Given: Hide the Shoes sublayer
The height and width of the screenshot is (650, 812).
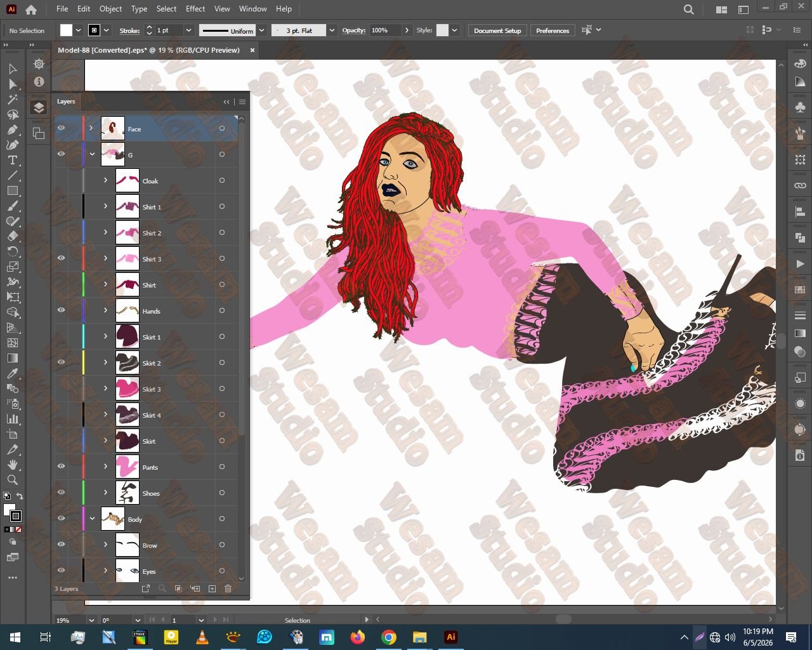Looking at the screenshot, I should coord(62,493).
